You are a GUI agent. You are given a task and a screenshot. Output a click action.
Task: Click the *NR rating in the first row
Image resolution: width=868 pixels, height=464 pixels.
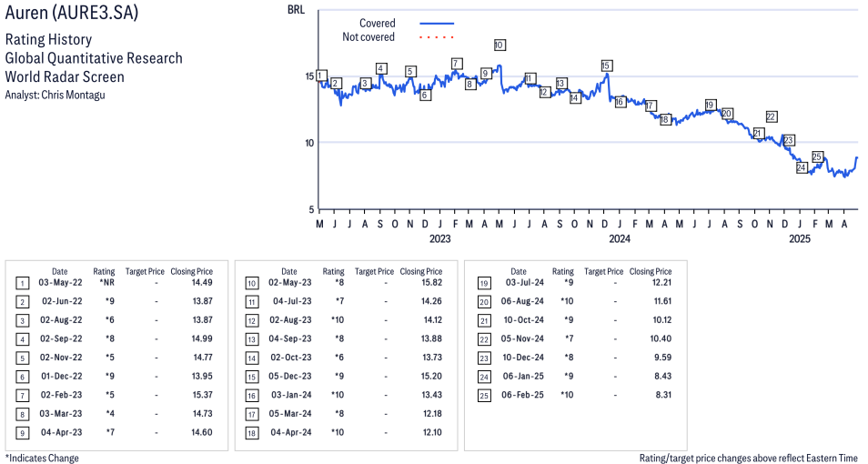[x=107, y=282]
